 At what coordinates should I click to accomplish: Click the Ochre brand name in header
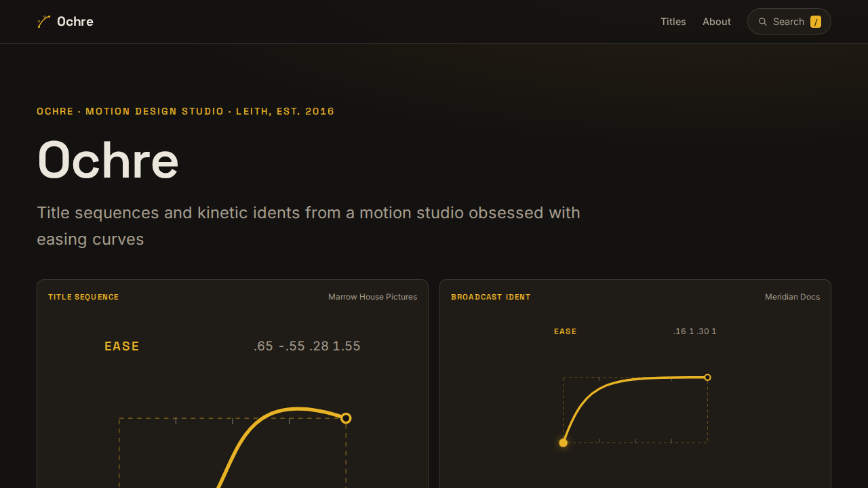75,22
